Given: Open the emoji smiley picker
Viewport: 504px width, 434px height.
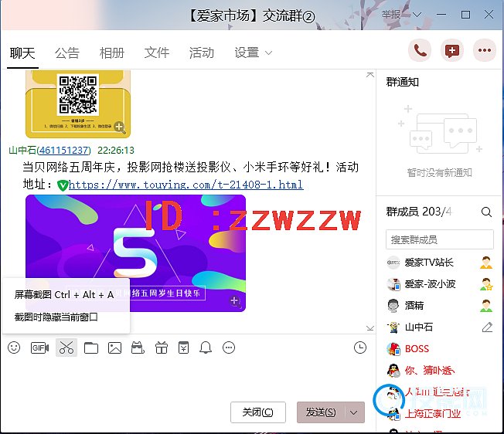Looking at the screenshot, I should coord(14,348).
